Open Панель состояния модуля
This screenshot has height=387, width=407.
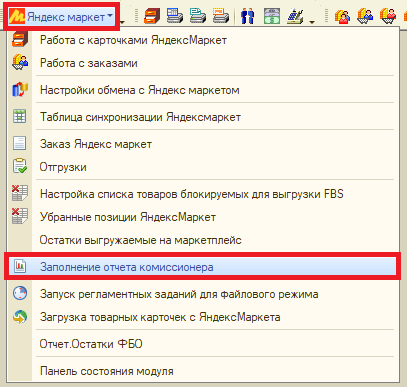point(203,371)
